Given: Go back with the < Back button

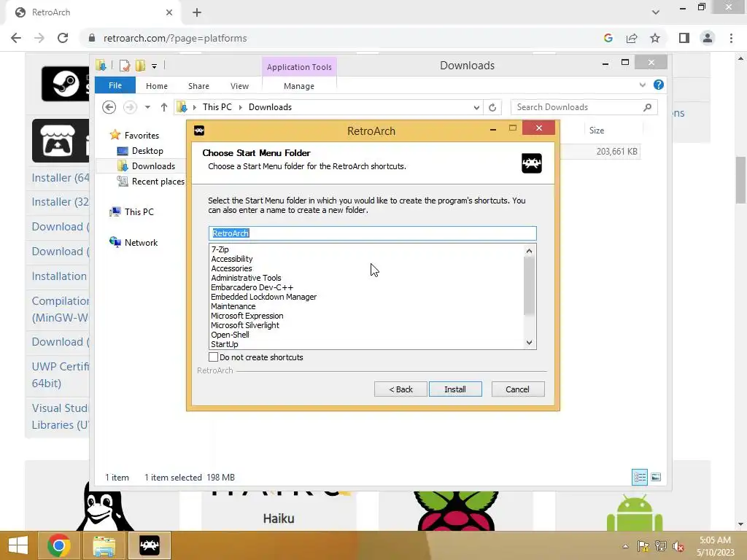Looking at the screenshot, I should pyautogui.click(x=400, y=389).
